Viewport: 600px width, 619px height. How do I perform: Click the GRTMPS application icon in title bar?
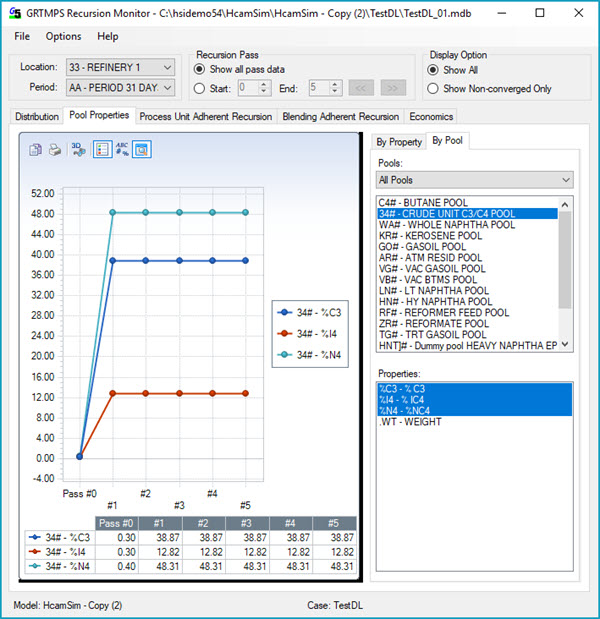(16, 14)
